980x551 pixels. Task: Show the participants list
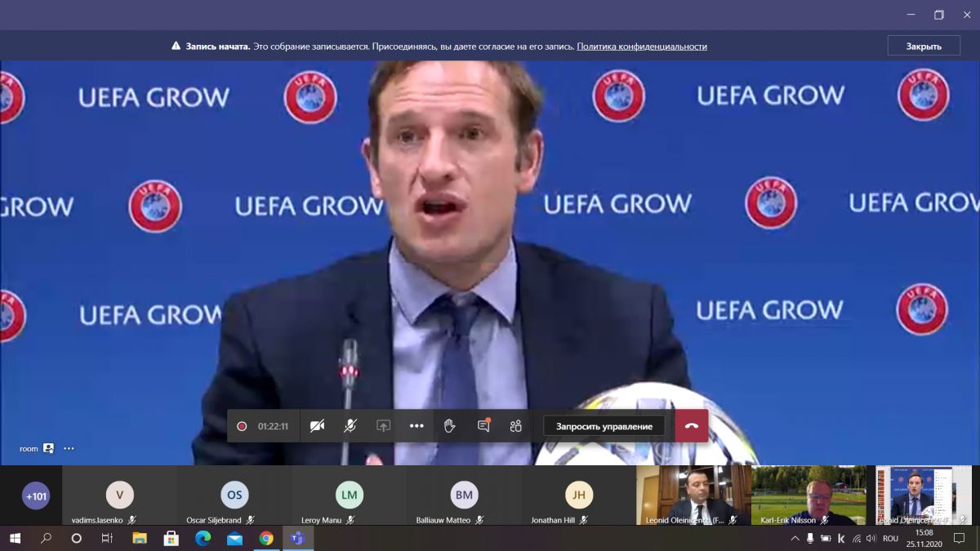point(515,426)
